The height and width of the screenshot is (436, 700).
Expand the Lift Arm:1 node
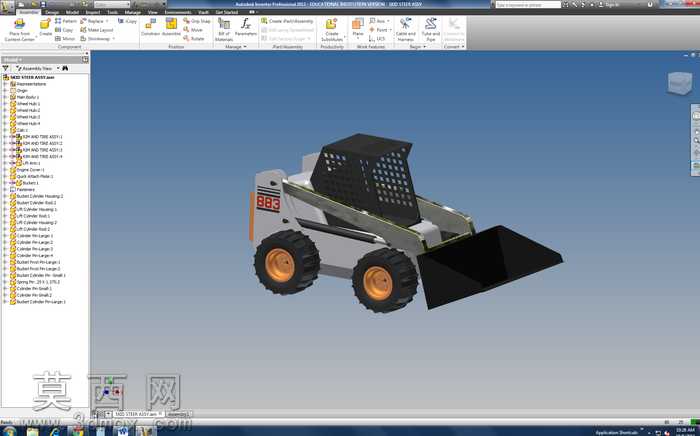pyautogui.click(x=5, y=163)
